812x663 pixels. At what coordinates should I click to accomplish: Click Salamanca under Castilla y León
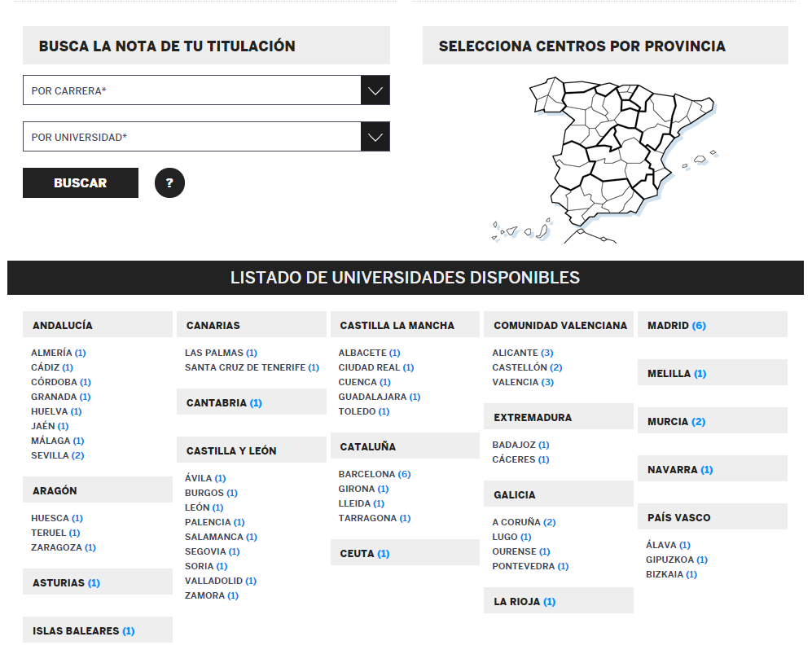220,537
